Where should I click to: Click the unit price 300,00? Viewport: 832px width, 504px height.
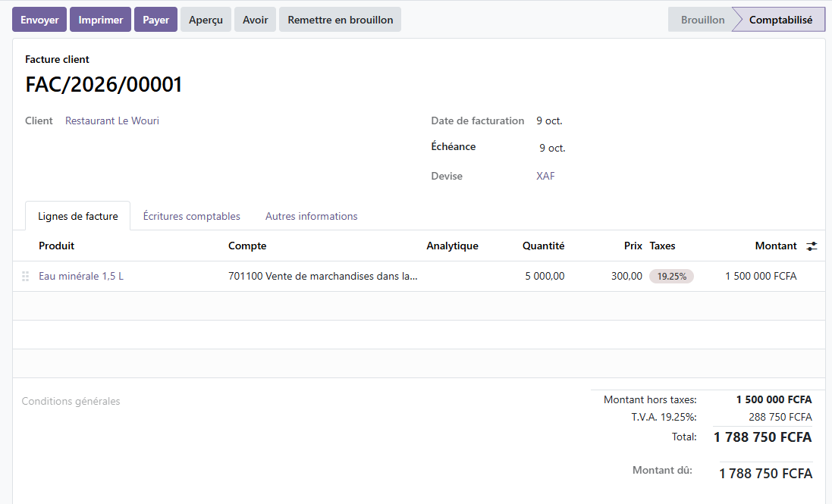point(626,276)
